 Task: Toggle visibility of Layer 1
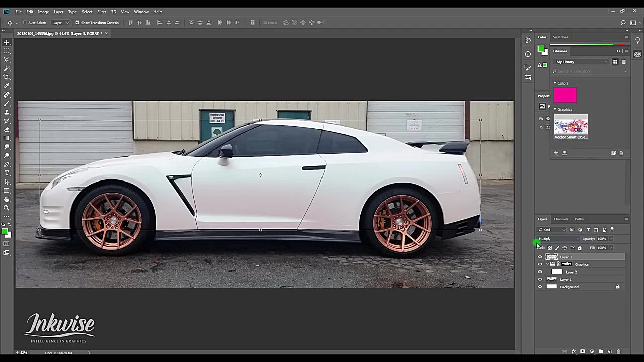point(540,279)
